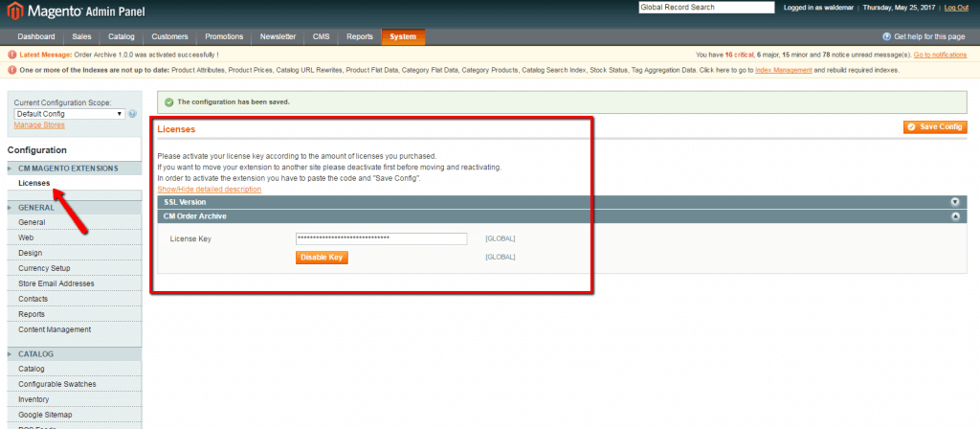Click the License Key input field
This screenshot has width=980, height=429.
380,238
